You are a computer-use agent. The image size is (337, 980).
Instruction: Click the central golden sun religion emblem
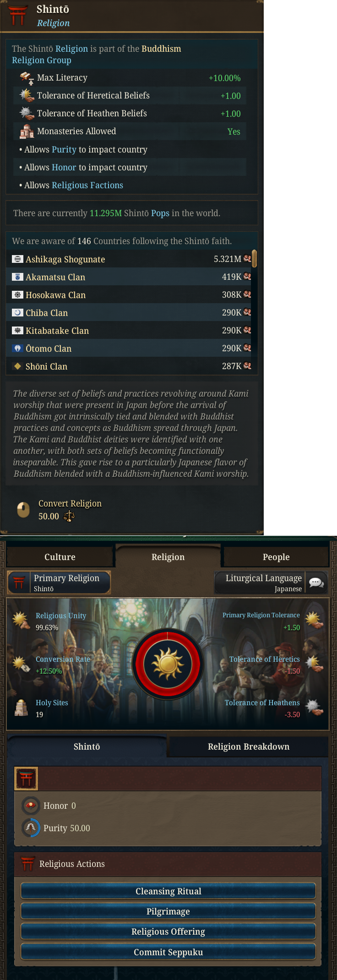[168, 664]
